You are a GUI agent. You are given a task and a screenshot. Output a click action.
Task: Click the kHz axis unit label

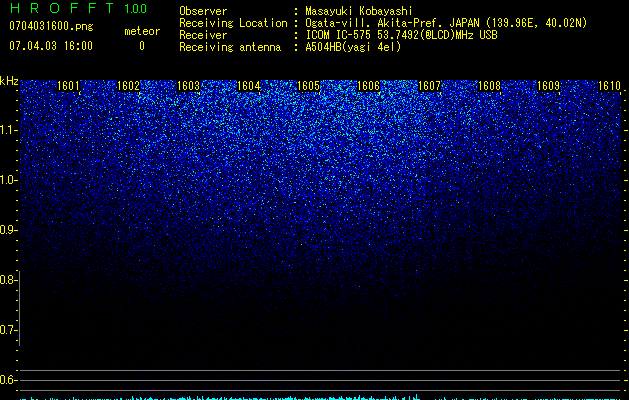[x=9, y=81]
